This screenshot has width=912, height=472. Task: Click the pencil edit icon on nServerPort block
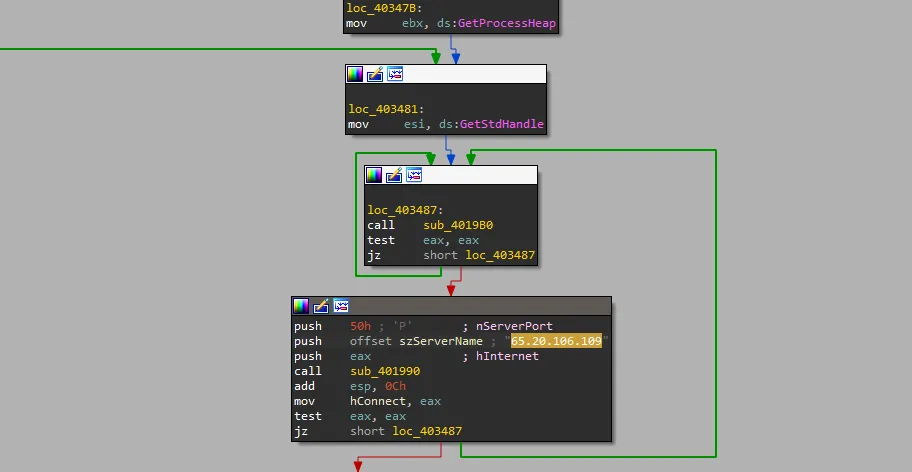[x=321, y=306]
